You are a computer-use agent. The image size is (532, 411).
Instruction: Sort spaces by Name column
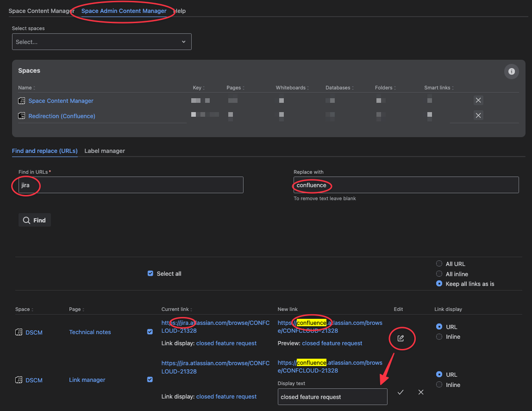click(x=27, y=87)
